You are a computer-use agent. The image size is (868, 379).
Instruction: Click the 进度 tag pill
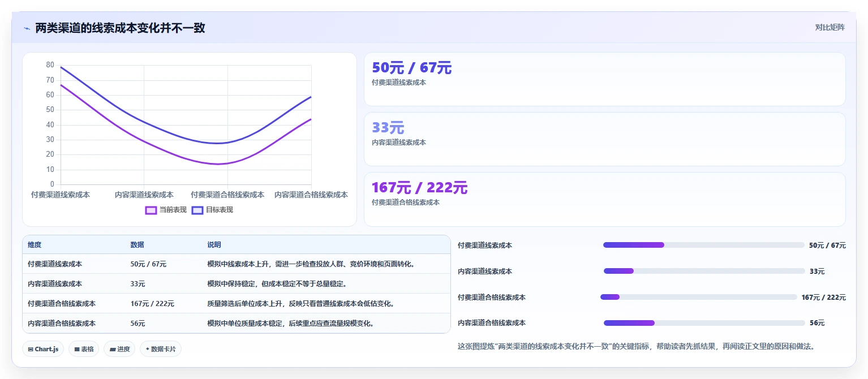pyautogui.click(x=119, y=349)
